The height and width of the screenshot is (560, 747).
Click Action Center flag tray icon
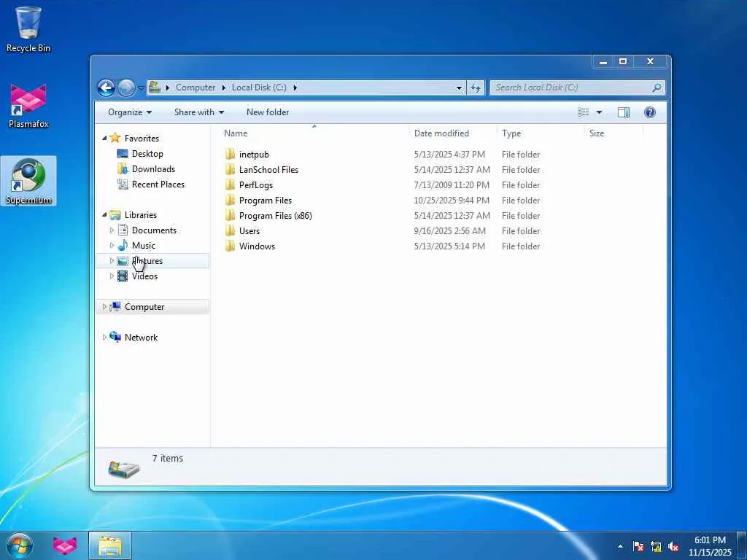[638, 546]
